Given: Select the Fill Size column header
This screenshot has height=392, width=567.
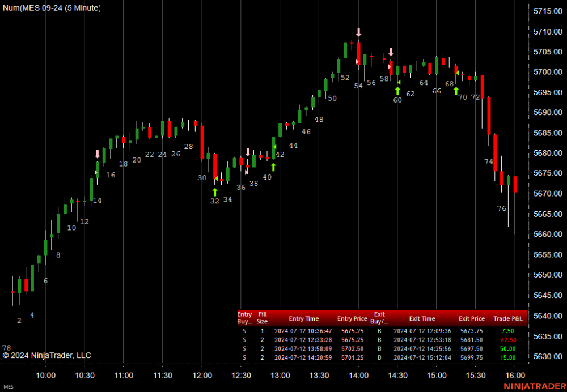Looking at the screenshot, I should pyautogui.click(x=262, y=318).
